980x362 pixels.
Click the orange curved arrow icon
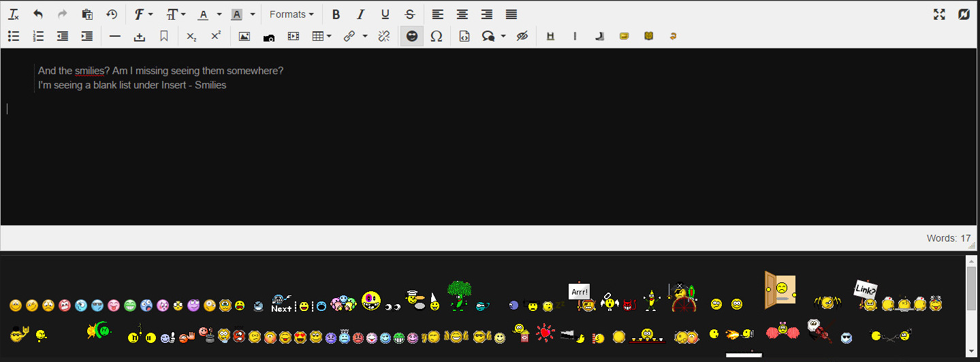point(673,37)
